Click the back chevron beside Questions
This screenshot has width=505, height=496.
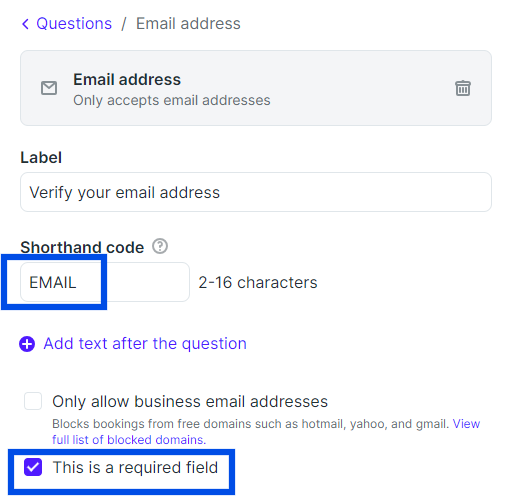point(25,24)
